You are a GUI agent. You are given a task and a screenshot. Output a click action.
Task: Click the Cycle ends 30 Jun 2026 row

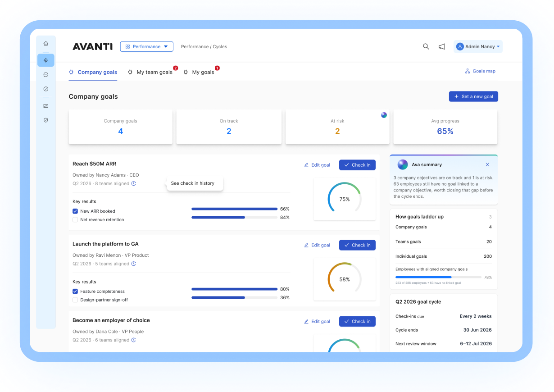tap(444, 330)
